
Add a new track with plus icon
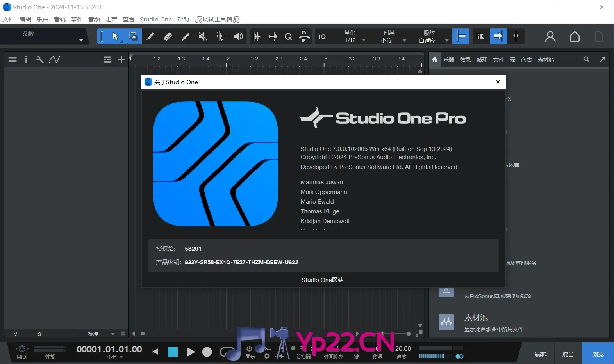click(121, 59)
